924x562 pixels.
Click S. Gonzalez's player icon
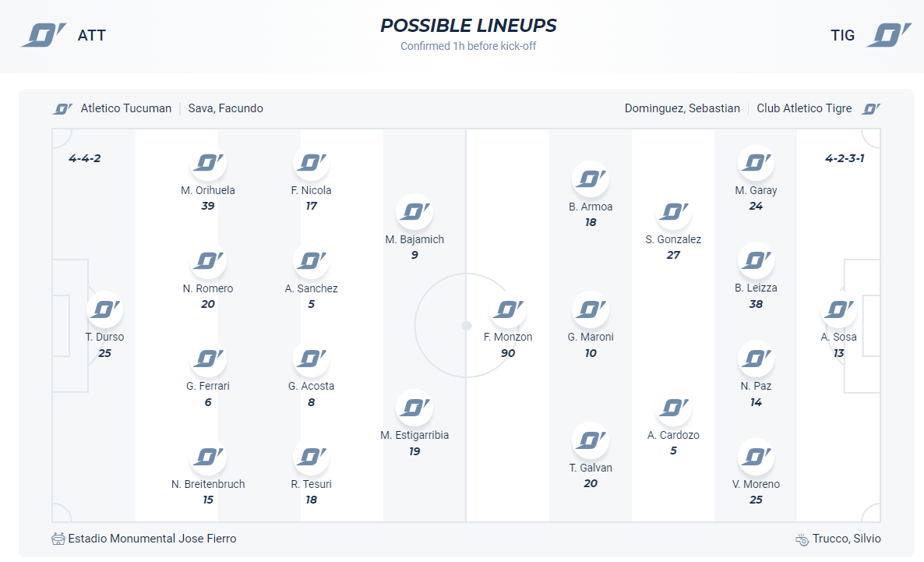(673, 211)
